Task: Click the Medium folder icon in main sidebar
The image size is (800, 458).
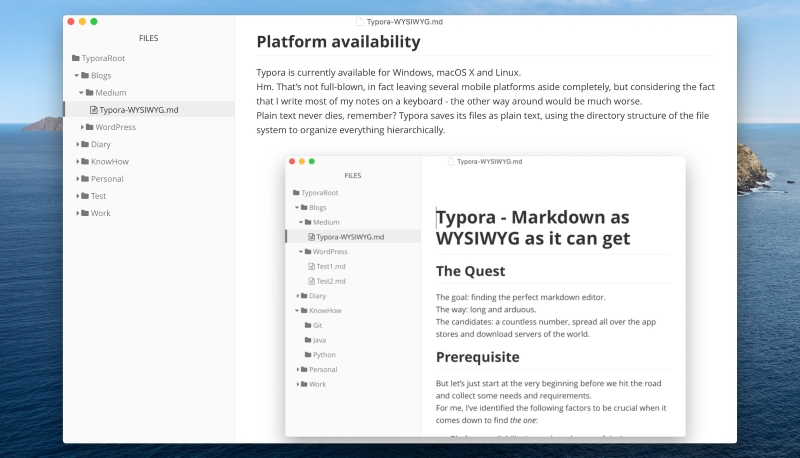Action: 90,92
